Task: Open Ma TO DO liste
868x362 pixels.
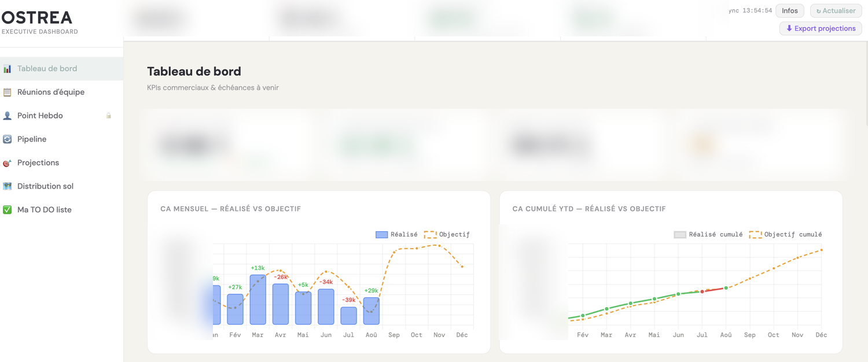Action: coord(61,210)
